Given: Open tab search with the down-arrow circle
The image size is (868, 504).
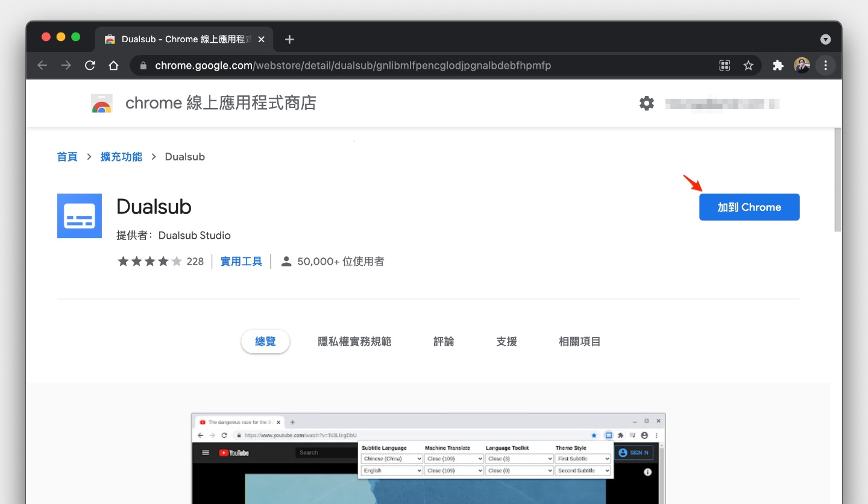Looking at the screenshot, I should (x=825, y=39).
